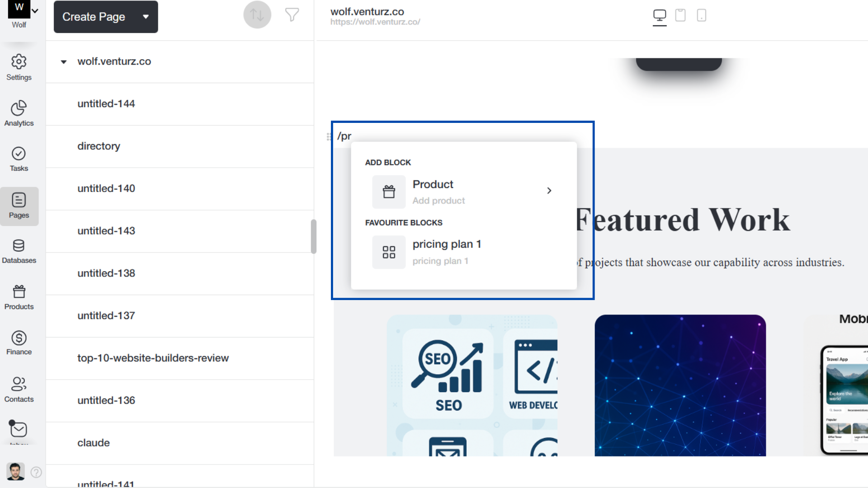Open the top-10-website-builders-review page

(x=153, y=358)
